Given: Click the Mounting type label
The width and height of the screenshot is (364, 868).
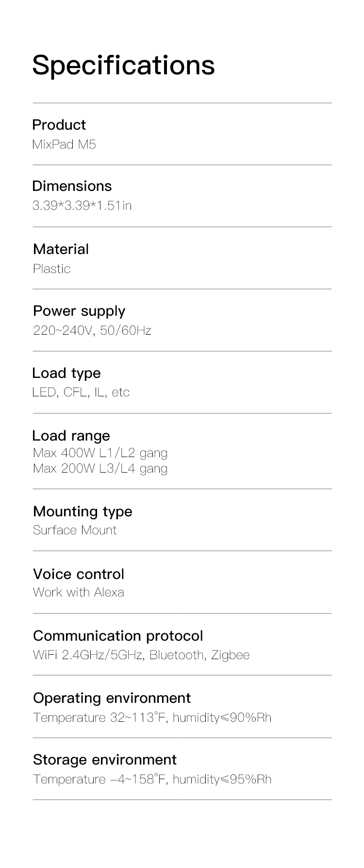Looking at the screenshot, I should (x=83, y=511).
